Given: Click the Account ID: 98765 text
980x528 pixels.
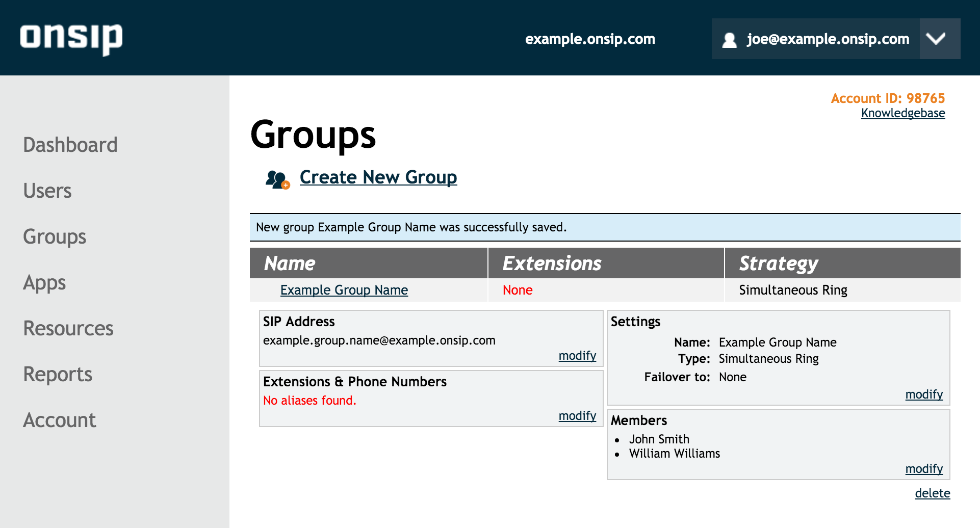Looking at the screenshot, I should (888, 98).
